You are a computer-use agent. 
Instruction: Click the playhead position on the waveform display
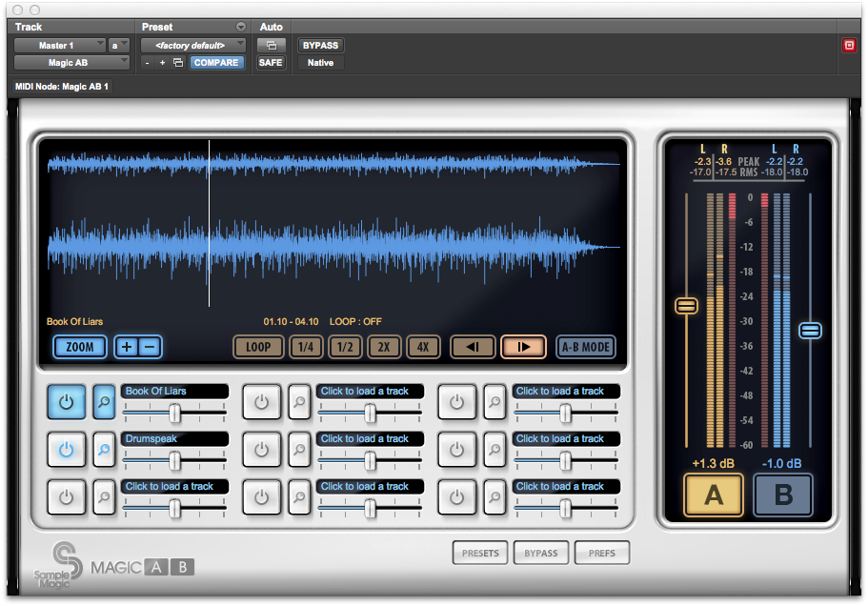[210, 224]
